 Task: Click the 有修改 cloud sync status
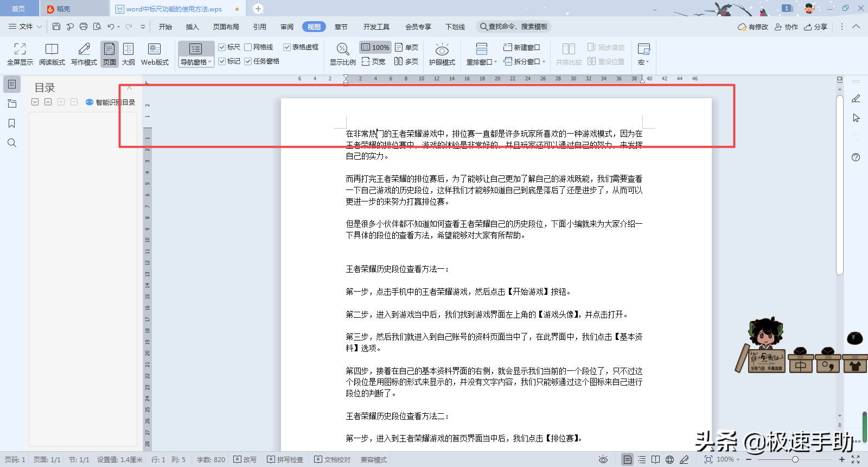[753, 27]
